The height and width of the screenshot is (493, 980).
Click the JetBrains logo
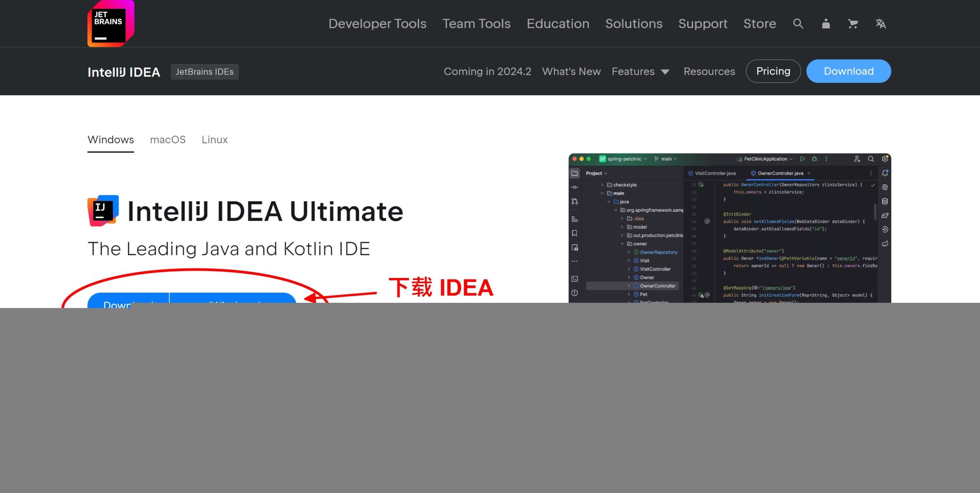pyautogui.click(x=111, y=23)
